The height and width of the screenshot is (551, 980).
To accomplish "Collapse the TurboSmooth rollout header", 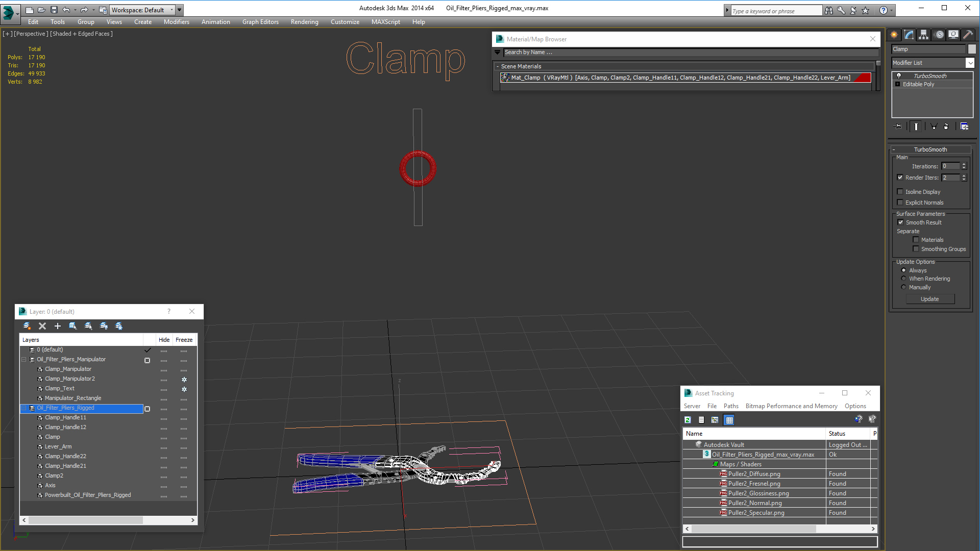I will pos(930,149).
